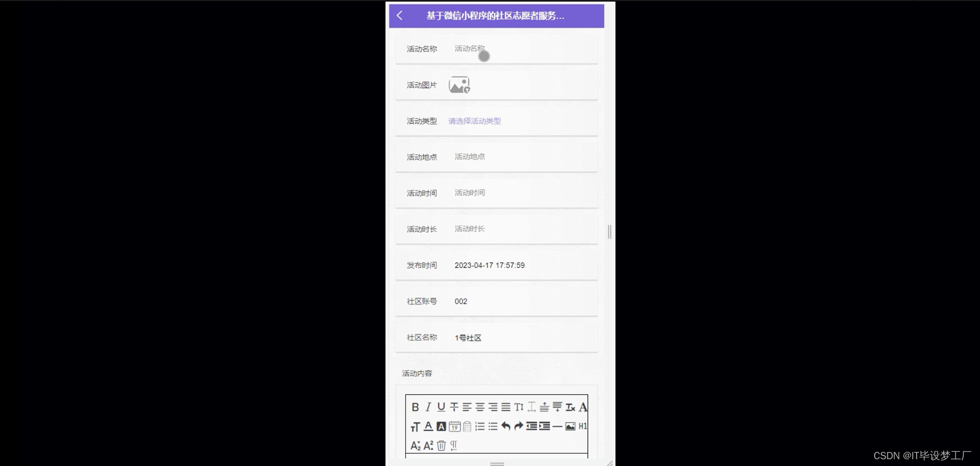Toggle bold formatting in the editor
Image resolution: width=980 pixels, height=466 pixels.
tap(415, 407)
